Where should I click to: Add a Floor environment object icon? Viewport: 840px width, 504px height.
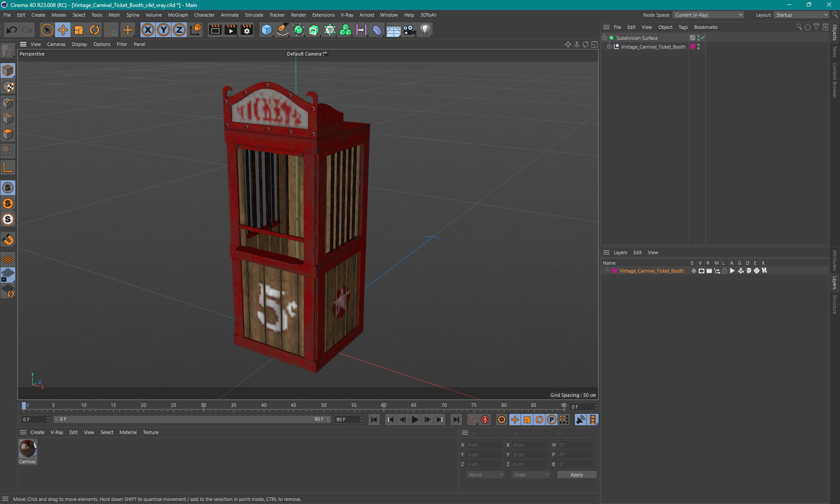(393, 30)
